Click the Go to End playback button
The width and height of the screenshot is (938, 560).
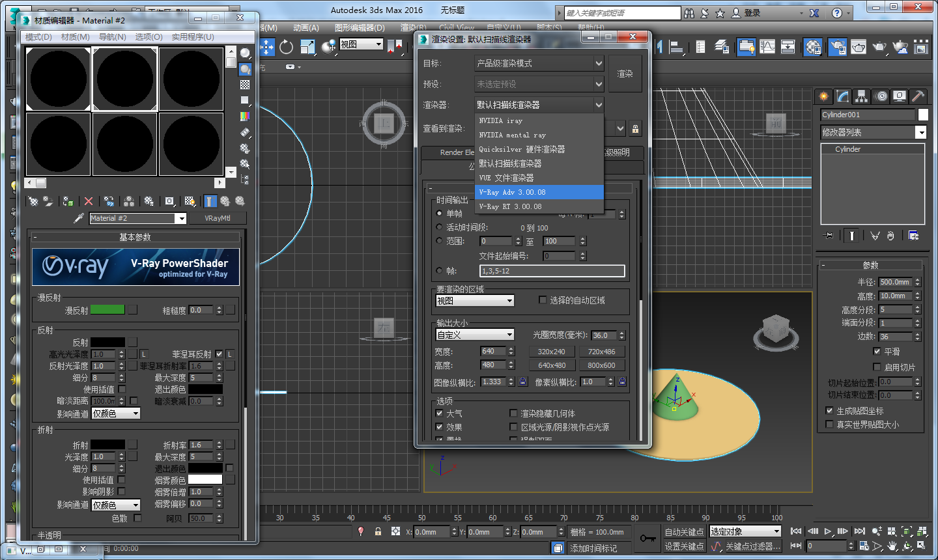(860, 531)
